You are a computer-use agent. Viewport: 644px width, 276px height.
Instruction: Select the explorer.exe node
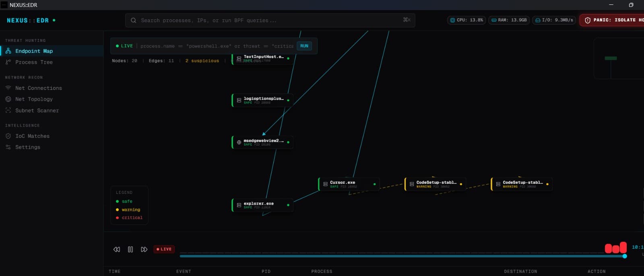click(x=262, y=205)
